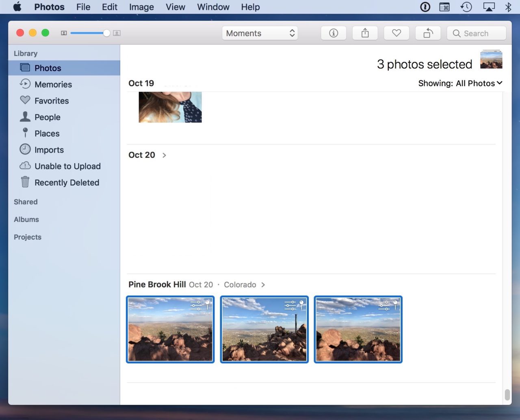Click the Library sidebar header
Screen dimensions: 520x420
[x=26, y=54]
